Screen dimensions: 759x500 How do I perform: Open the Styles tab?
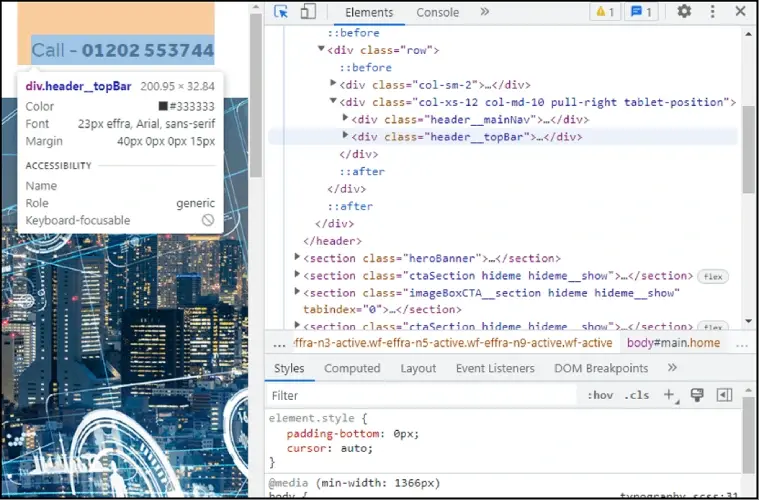pos(289,368)
